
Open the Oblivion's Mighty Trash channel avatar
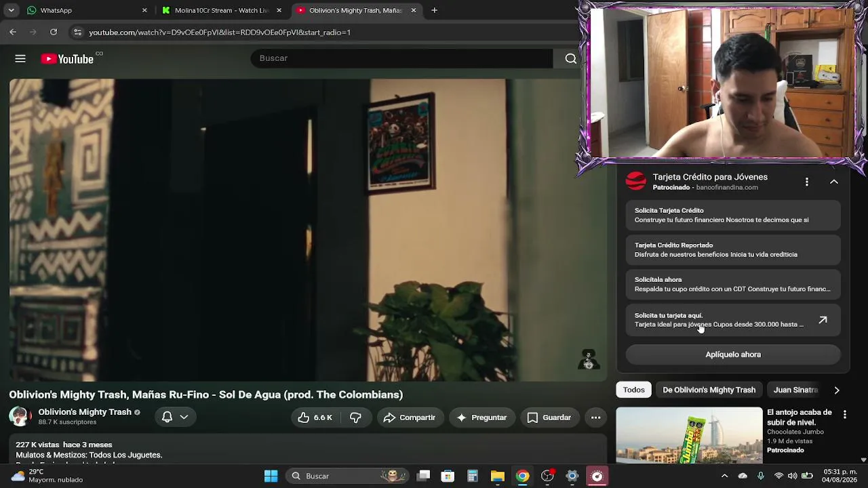[20, 417]
